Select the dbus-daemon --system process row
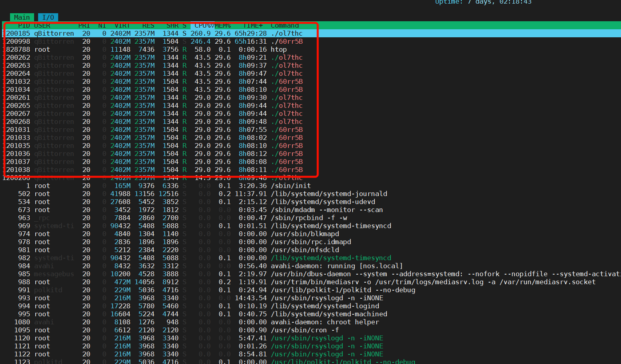 click(x=311, y=274)
